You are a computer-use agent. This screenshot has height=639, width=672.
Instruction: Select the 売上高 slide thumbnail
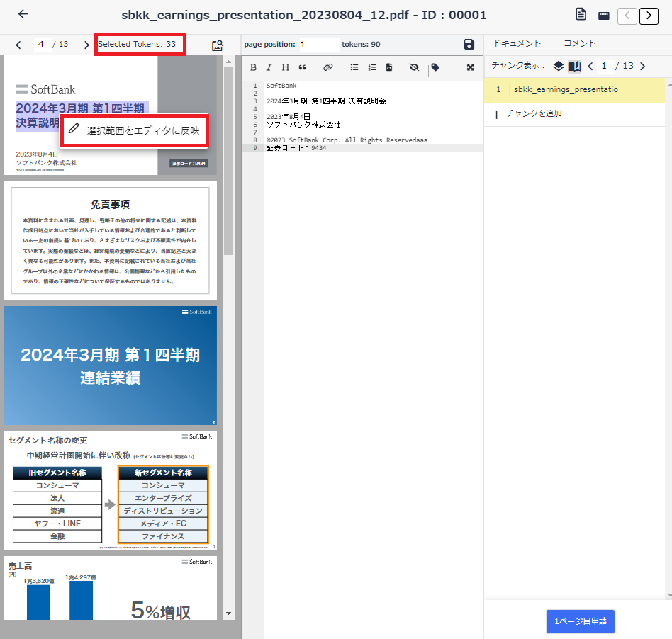110,588
